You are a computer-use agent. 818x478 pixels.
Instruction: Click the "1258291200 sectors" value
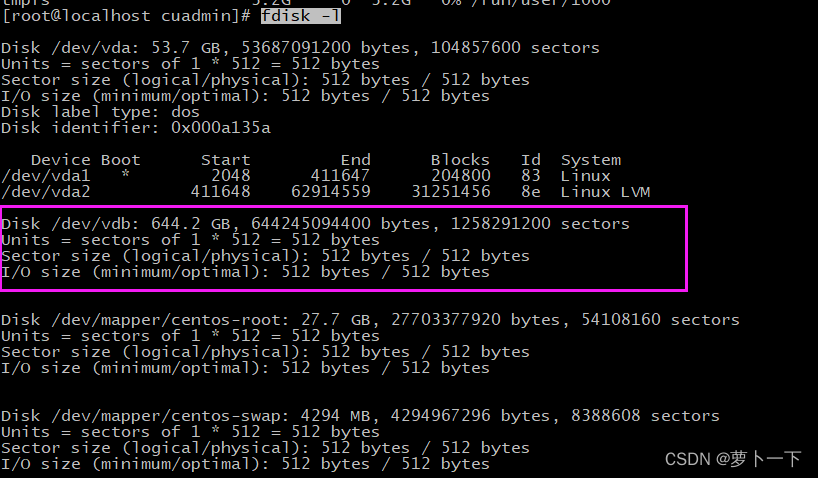tap(540, 223)
